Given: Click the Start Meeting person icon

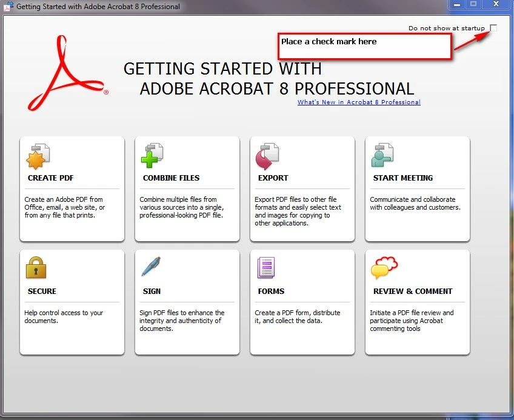Looking at the screenshot, I should 382,155.
